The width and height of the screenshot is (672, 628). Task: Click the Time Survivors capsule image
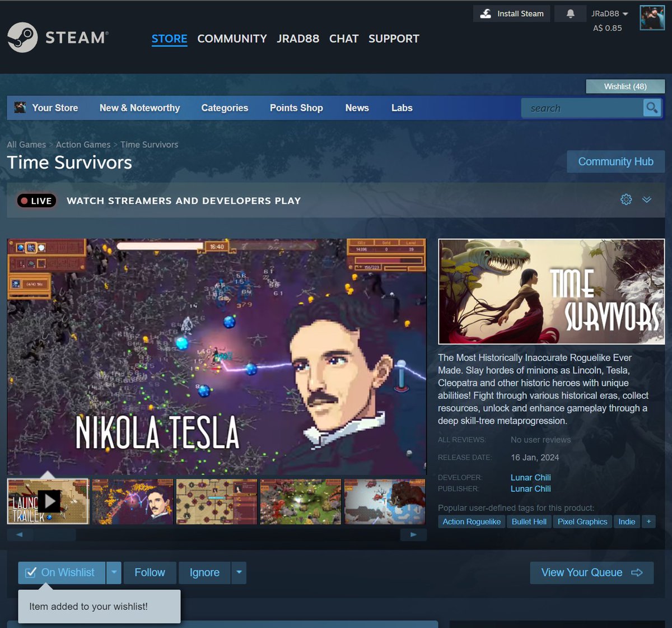pyautogui.click(x=551, y=291)
